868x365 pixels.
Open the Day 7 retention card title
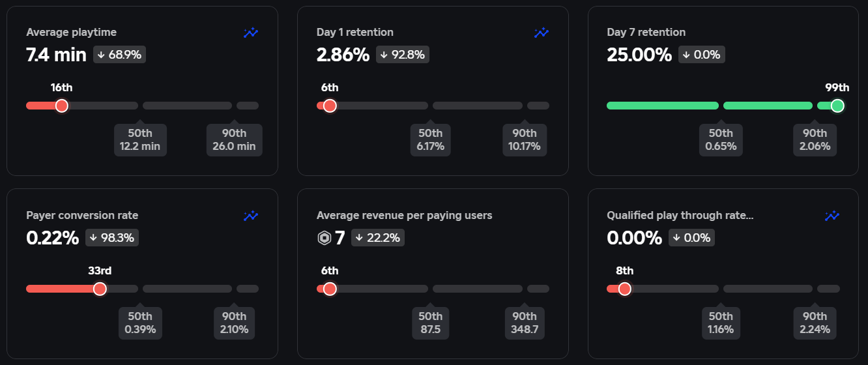point(646,32)
